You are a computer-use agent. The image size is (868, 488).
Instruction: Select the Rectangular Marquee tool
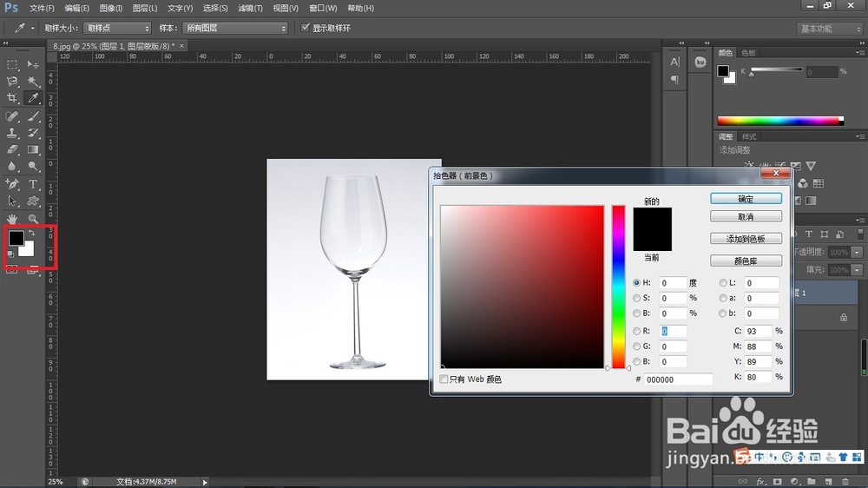click(12, 65)
